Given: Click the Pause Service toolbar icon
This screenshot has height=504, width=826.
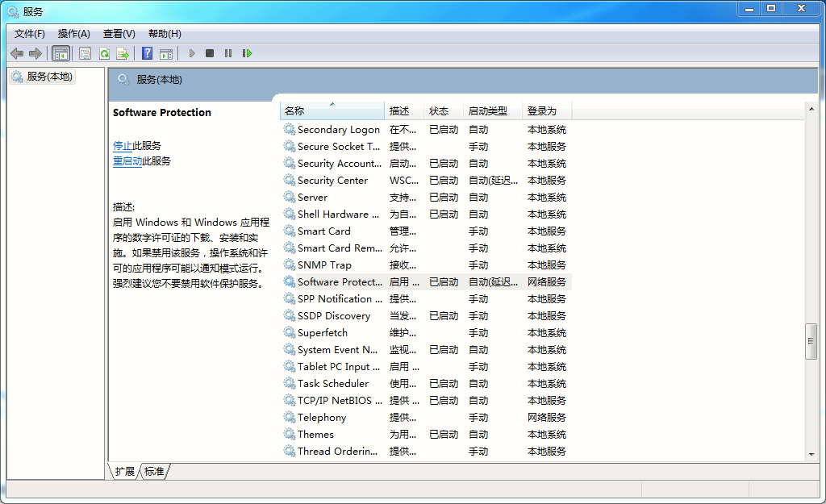Looking at the screenshot, I should (x=228, y=53).
